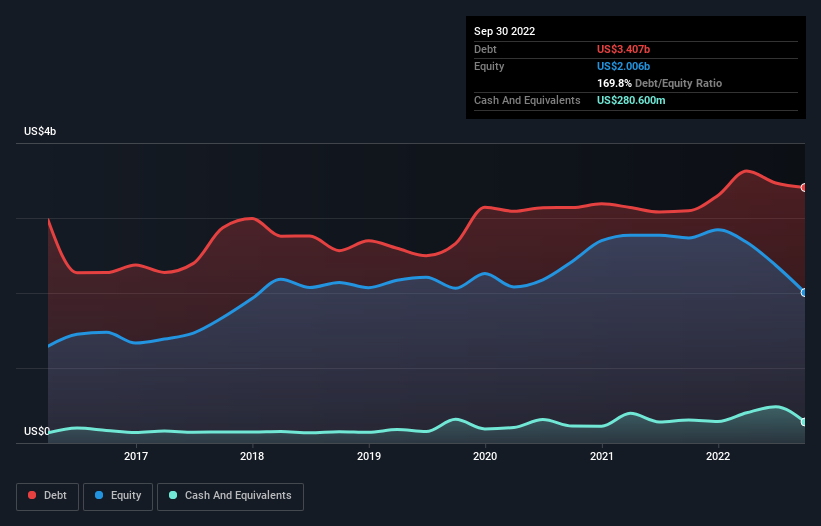The width and height of the screenshot is (821, 526).
Task: Click the 2018 x-axis label
Action: point(252,456)
